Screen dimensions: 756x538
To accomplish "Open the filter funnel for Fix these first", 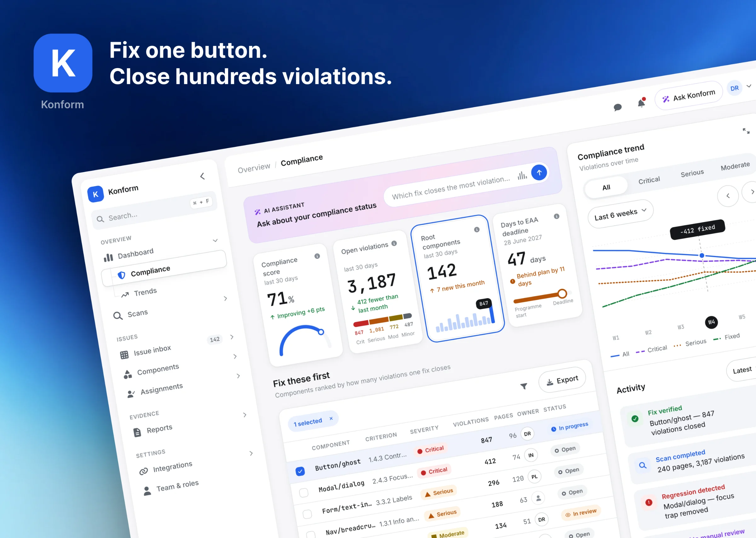I will tap(524, 386).
